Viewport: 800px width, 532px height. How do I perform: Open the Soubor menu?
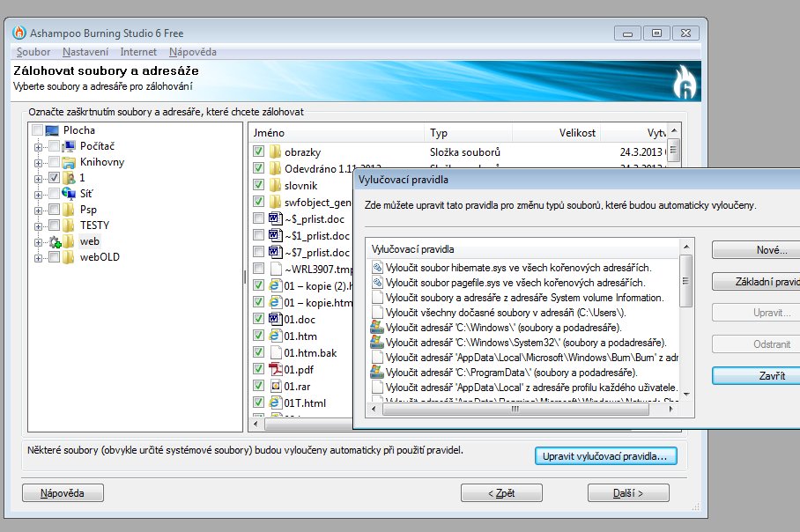coord(33,52)
